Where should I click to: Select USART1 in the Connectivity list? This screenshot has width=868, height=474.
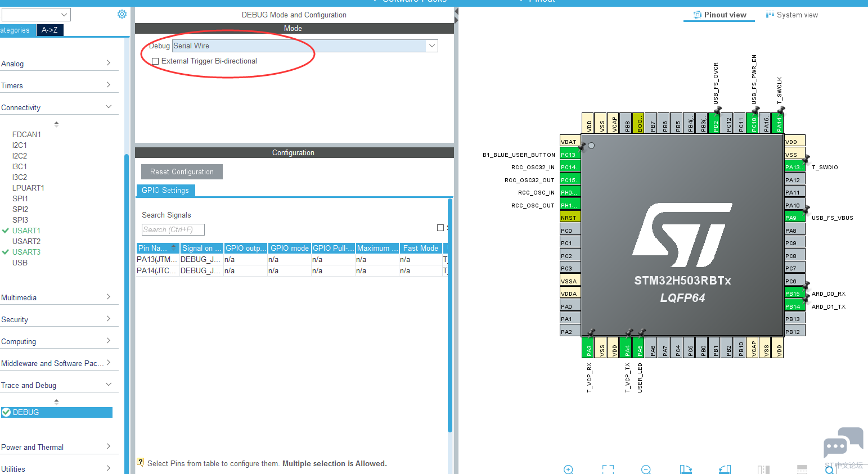point(26,231)
